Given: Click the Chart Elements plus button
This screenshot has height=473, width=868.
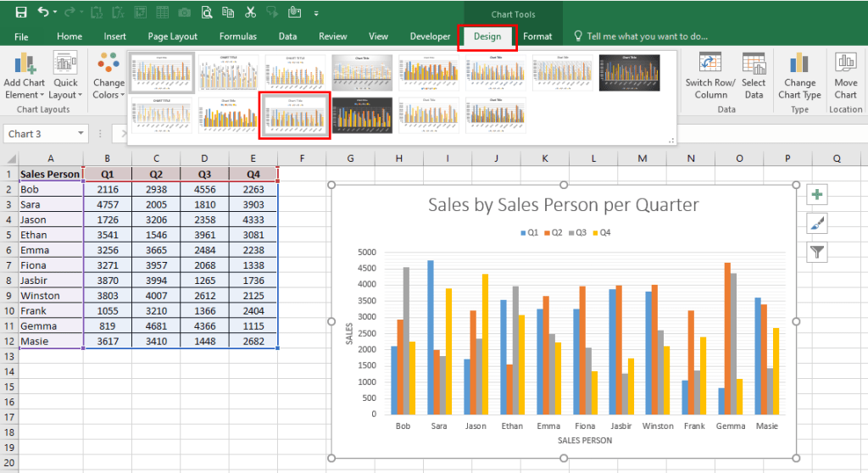Looking at the screenshot, I should pyautogui.click(x=817, y=195).
